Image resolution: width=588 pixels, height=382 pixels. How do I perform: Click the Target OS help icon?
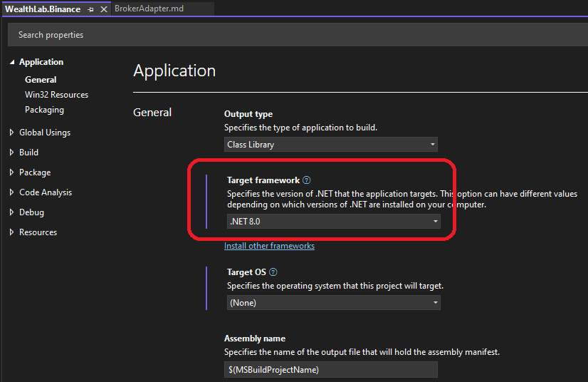coord(273,272)
